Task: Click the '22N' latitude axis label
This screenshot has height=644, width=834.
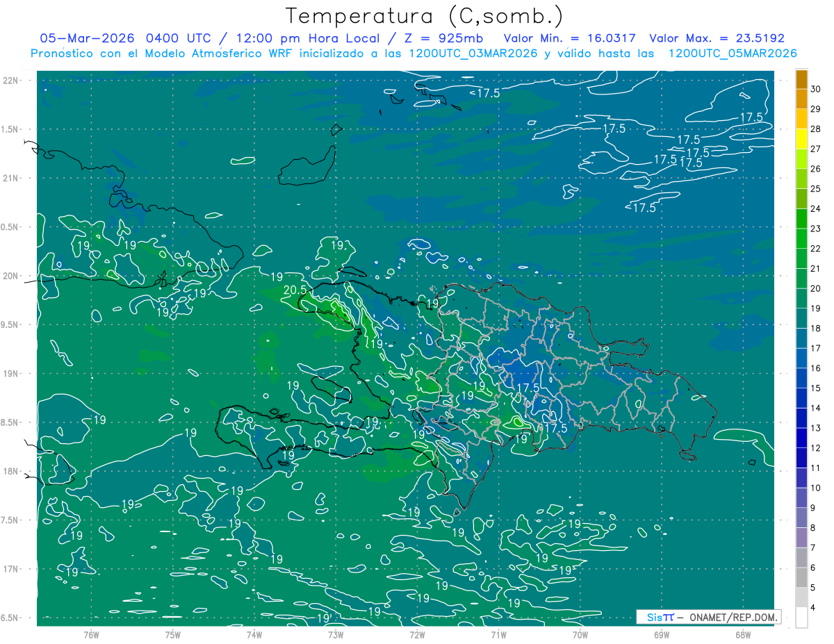Action: [x=10, y=80]
